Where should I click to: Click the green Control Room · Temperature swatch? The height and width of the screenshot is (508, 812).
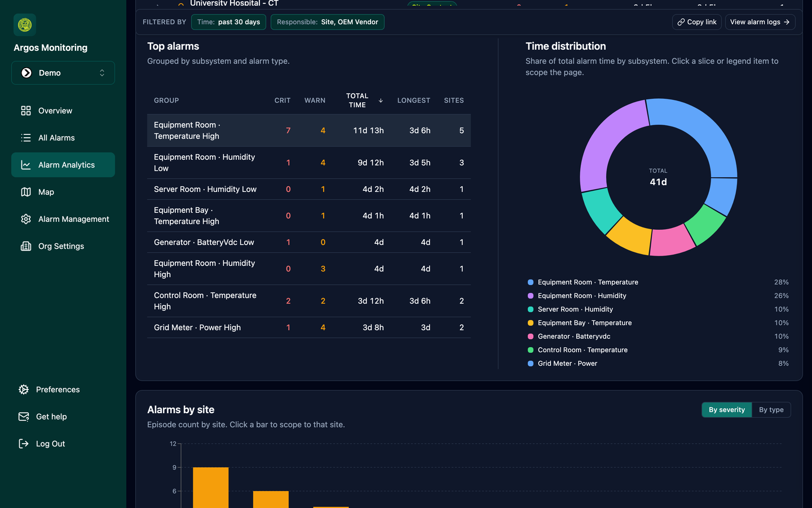pyautogui.click(x=531, y=350)
